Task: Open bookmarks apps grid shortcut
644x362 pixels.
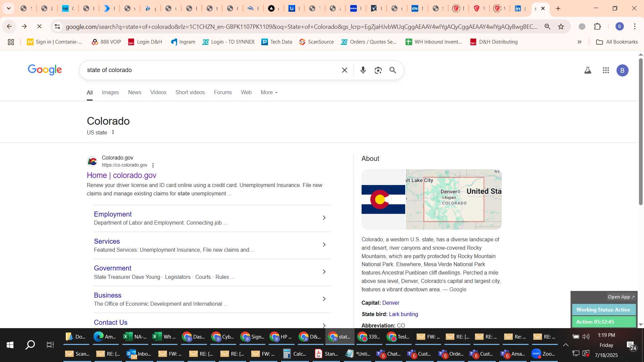Action: pyautogui.click(x=11, y=42)
